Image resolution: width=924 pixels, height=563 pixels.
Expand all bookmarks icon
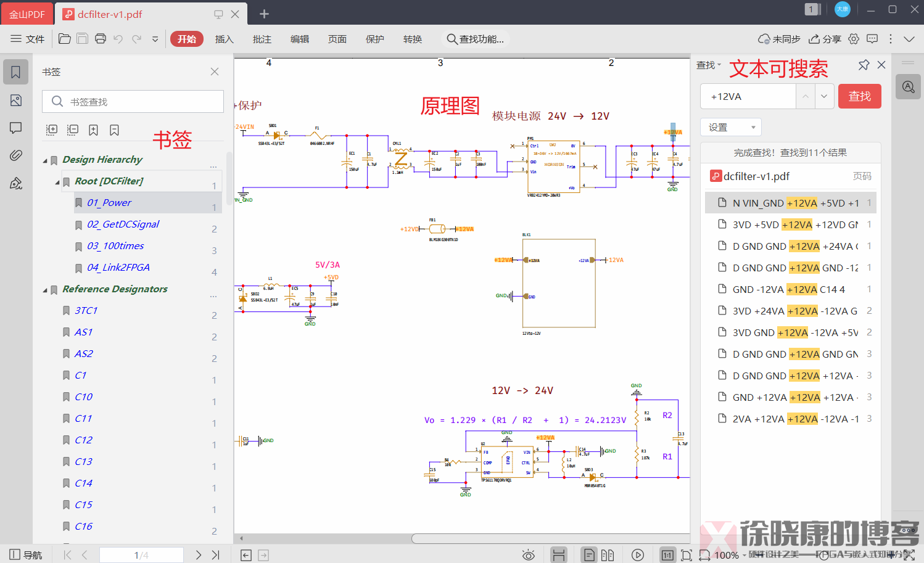click(x=52, y=130)
